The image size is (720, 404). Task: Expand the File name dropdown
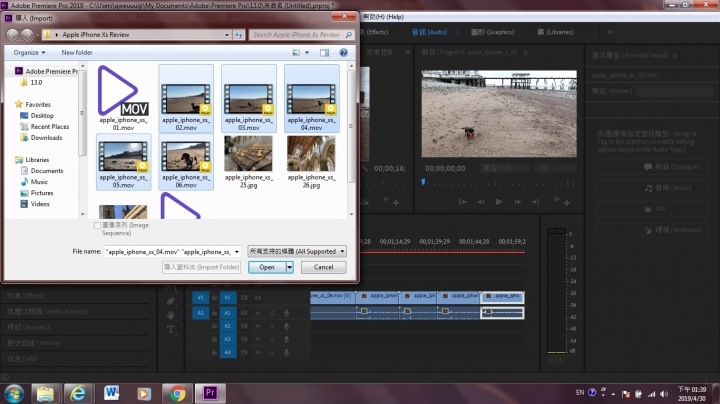coord(237,252)
